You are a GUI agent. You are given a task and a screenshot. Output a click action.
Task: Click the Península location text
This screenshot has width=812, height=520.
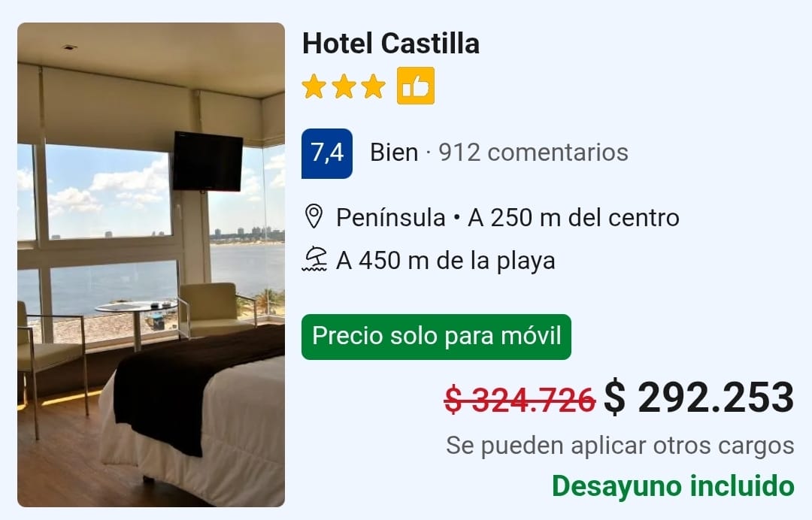click(391, 217)
